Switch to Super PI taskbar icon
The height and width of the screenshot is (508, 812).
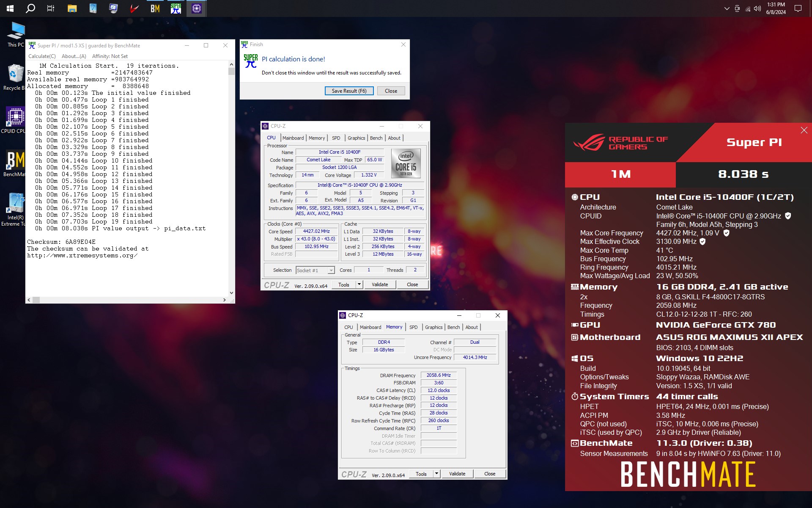(x=176, y=8)
